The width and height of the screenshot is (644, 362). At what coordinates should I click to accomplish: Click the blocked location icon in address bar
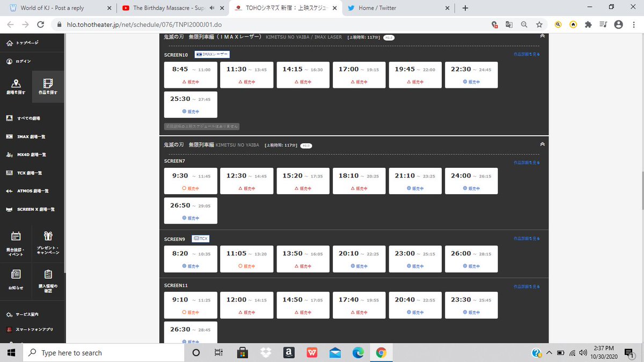[x=494, y=25]
